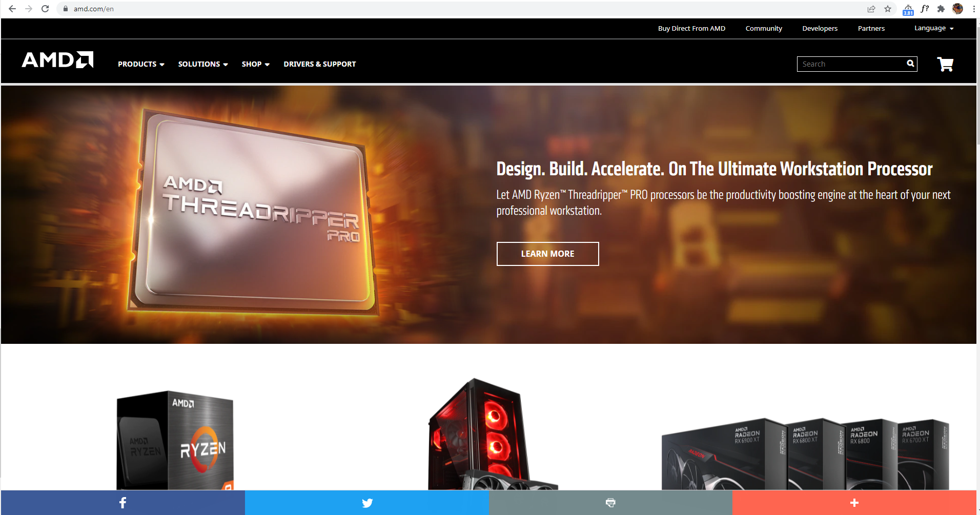Viewport: 980px width, 515px height.
Task: Click the AMD logo
Action: [57, 60]
